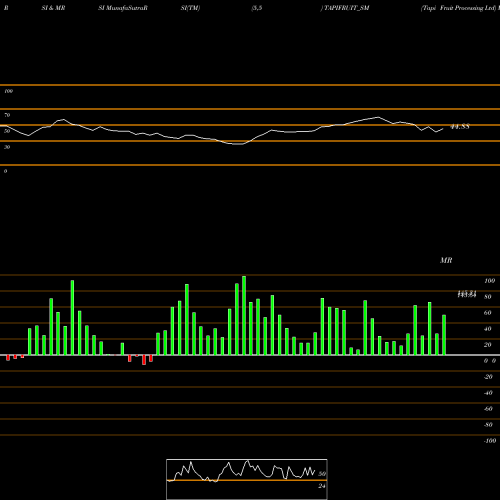Viewport: 500px width, 500px height.
Task: Open the mini RSI overview chart thumbnail
Action: 247,479
